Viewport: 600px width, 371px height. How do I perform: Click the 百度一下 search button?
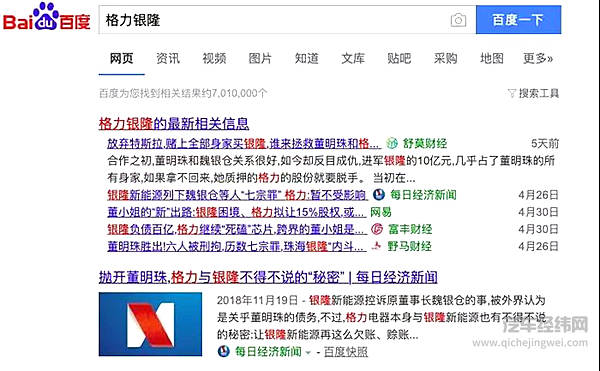(518, 20)
